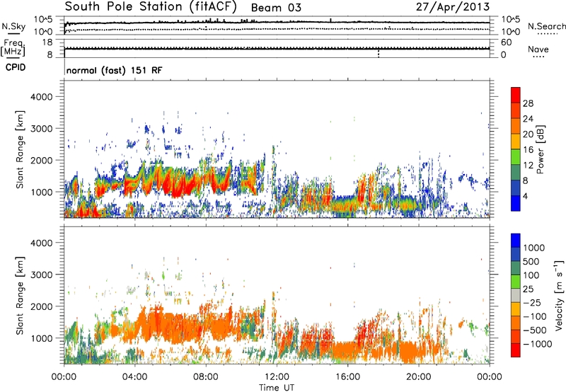The height and width of the screenshot is (392, 566).
Task: Click the '-1000' velocity colorbar label
Action: pos(537,344)
